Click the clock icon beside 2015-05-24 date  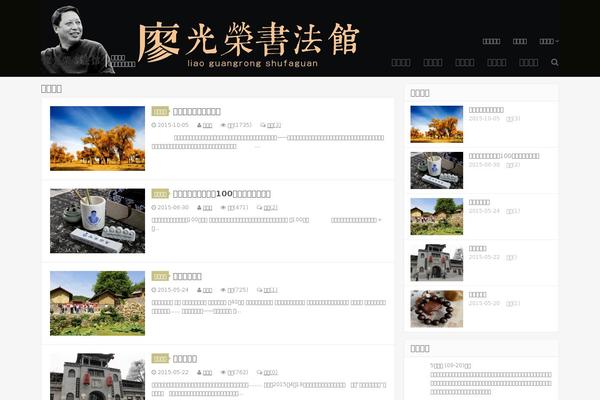(x=154, y=290)
